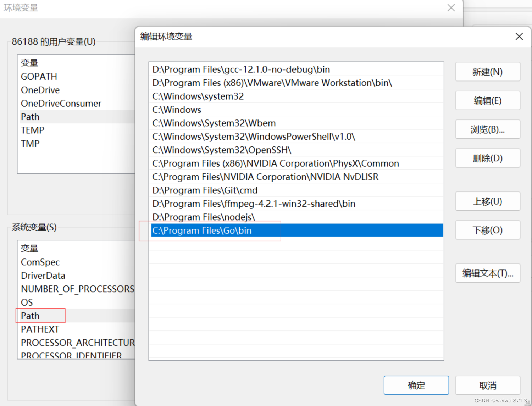Select the D:\Program Files\nodejs\ entry
Screen dimensions: 532x406
coord(296,217)
